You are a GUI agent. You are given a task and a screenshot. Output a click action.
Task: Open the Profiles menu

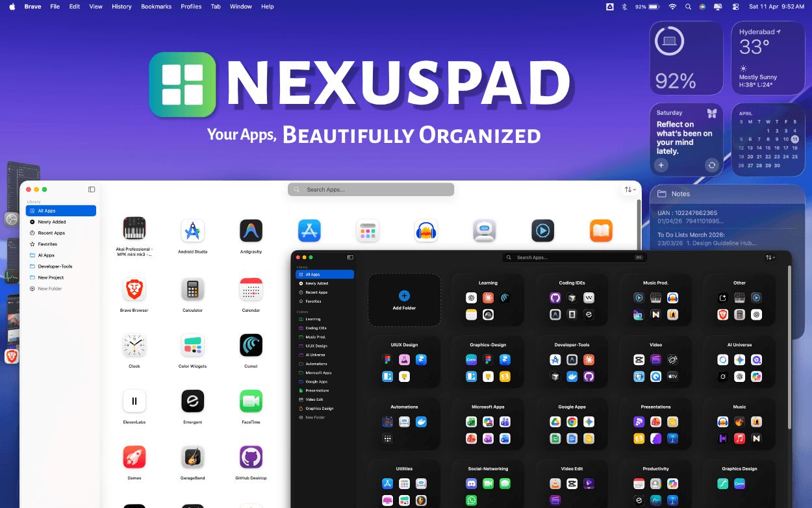191,6
